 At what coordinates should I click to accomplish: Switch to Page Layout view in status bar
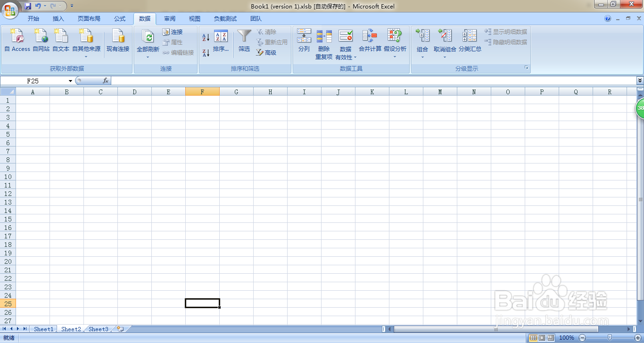click(x=542, y=338)
